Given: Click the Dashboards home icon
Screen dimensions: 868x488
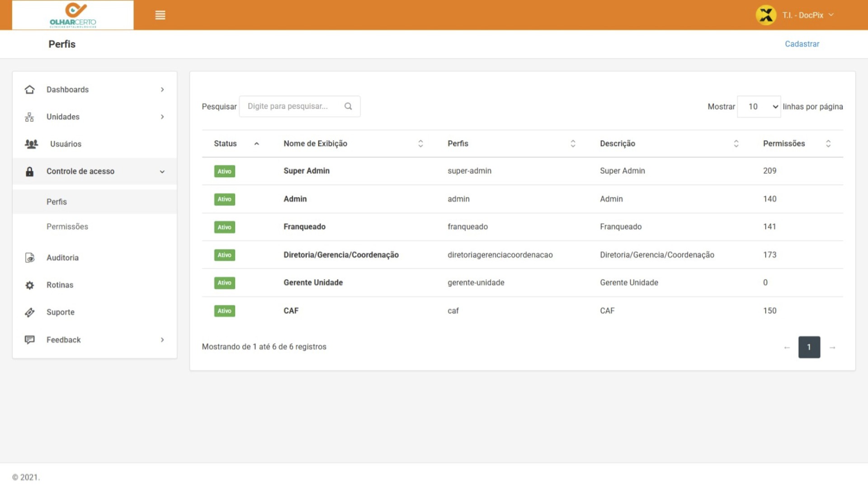Looking at the screenshot, I should (29, 89).
